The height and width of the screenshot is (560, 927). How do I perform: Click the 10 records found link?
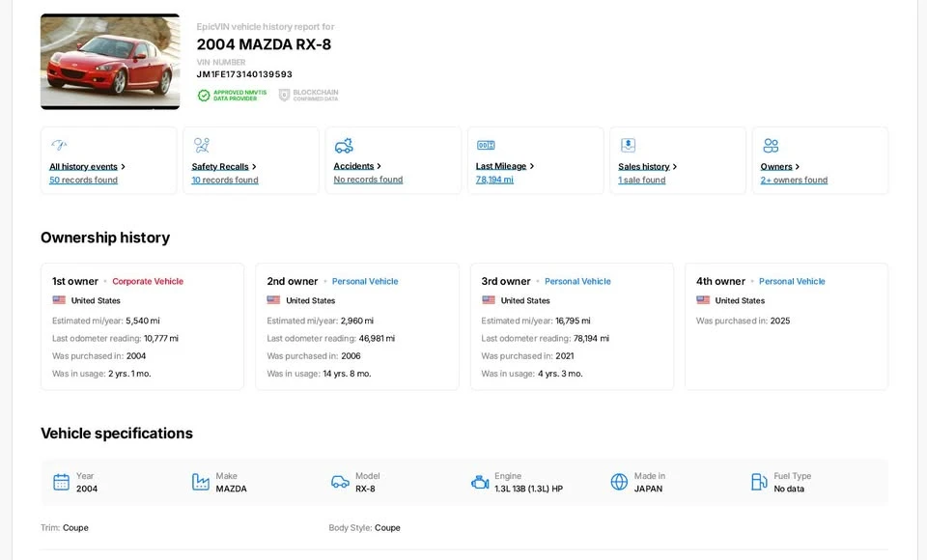[x=225, y=180]
